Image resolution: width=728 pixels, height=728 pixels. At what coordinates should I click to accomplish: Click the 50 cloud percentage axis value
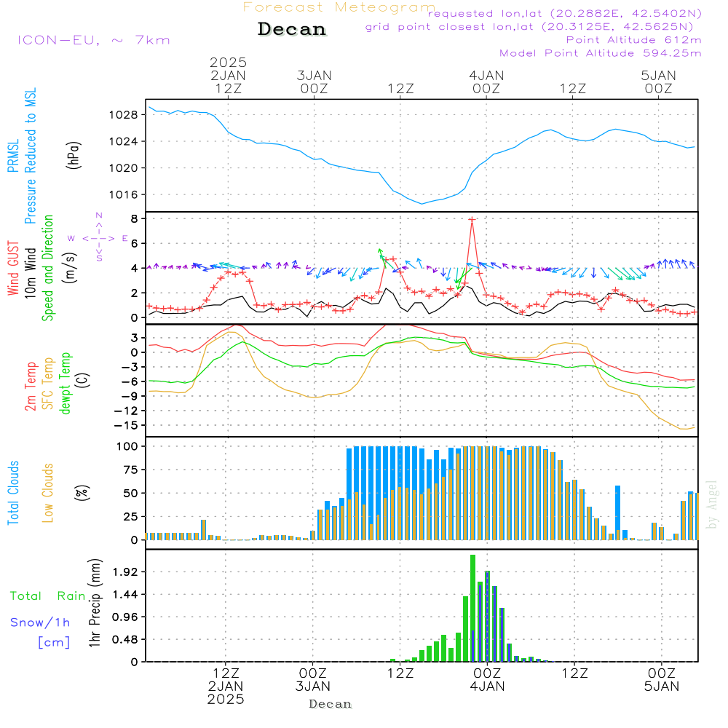click(x=131, y=493)
